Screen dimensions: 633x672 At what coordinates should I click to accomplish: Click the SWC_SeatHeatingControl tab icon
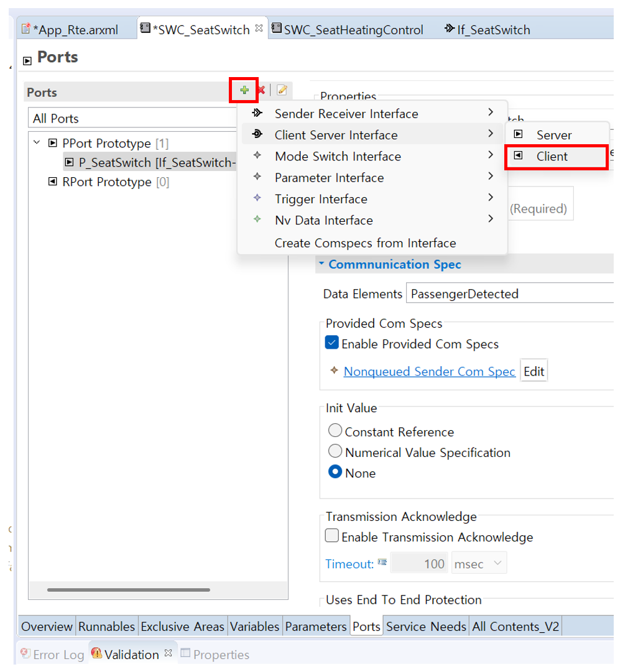[x=277, y=29]
